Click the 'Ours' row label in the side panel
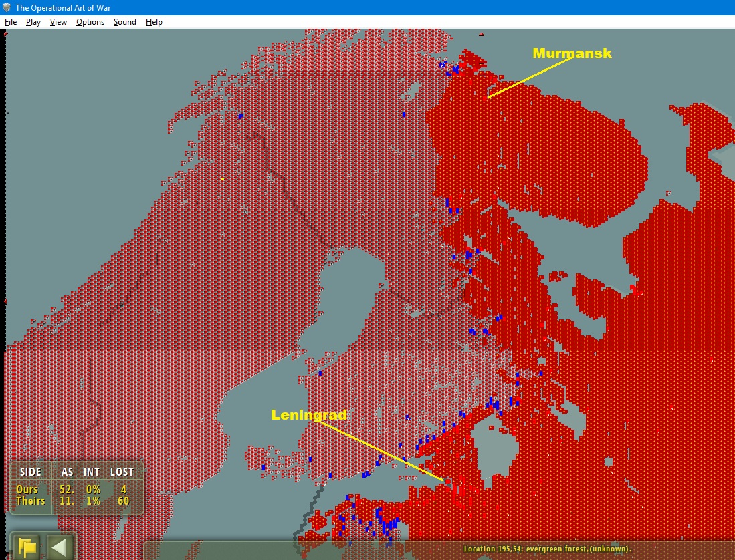Image resolution: width=735 pixels, height=560 pixels. (27, 489)
